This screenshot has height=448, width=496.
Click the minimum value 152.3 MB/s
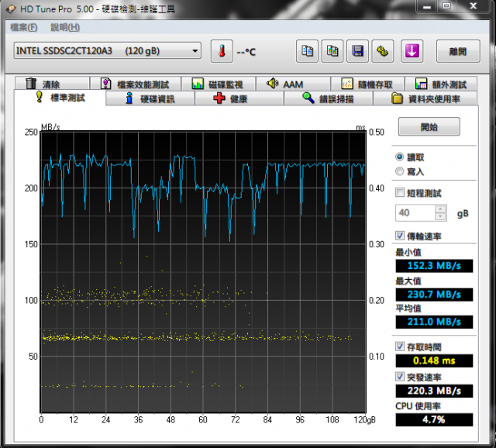(x=434, y=266)
